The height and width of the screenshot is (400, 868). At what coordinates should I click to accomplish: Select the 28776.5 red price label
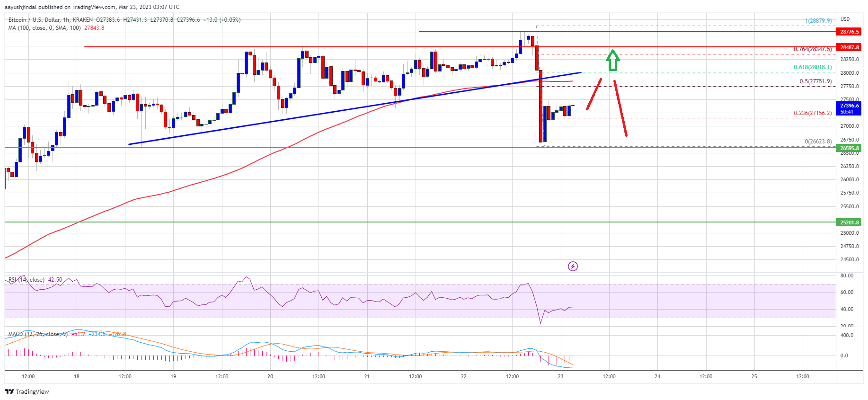click(x=849, y=32)
